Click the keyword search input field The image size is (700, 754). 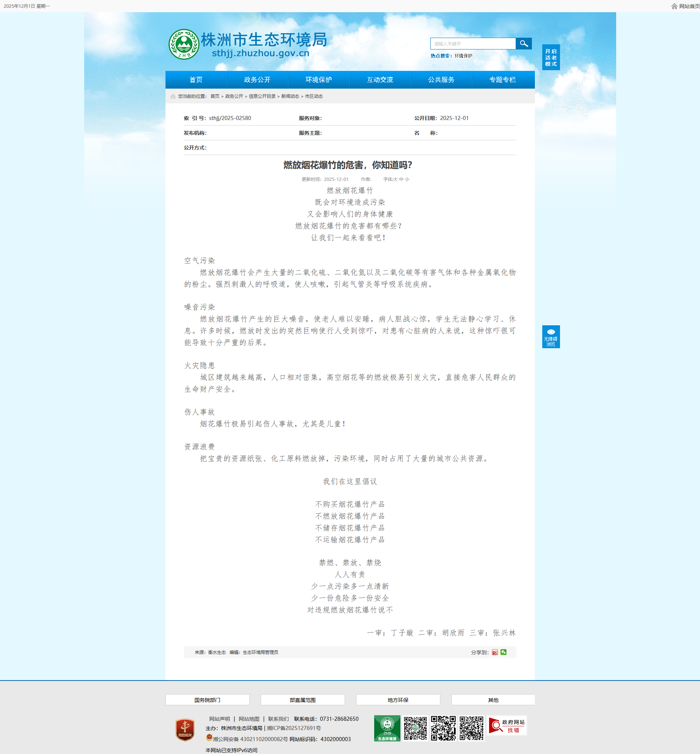tap(473, 44)
